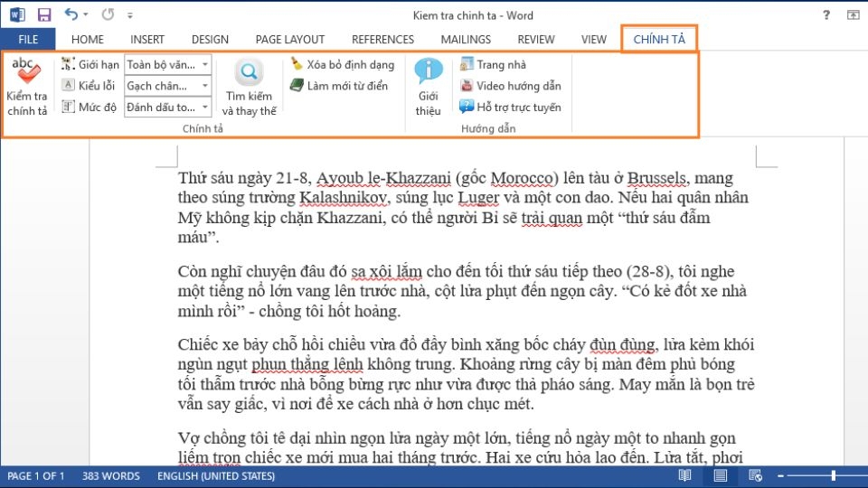Click the Word application icon
Screen dimensions: 868x488
(16, 14)
